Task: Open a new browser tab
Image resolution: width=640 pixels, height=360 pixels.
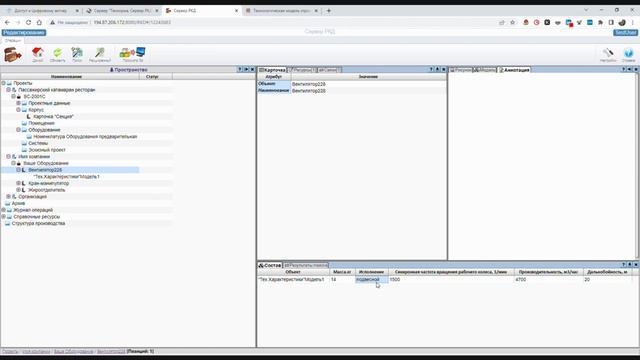Action: 329,11
